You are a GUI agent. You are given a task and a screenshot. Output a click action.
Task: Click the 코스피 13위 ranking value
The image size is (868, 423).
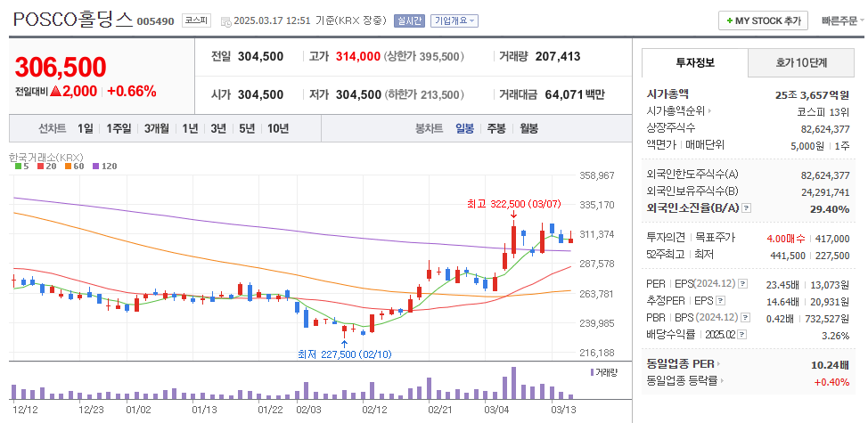point(823,111)
